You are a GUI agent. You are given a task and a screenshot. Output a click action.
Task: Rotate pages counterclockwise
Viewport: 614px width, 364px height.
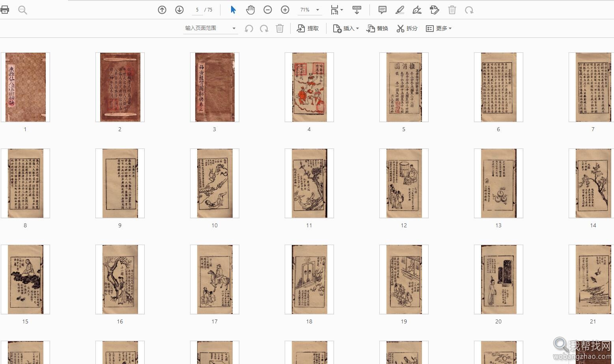pos(249,28)
